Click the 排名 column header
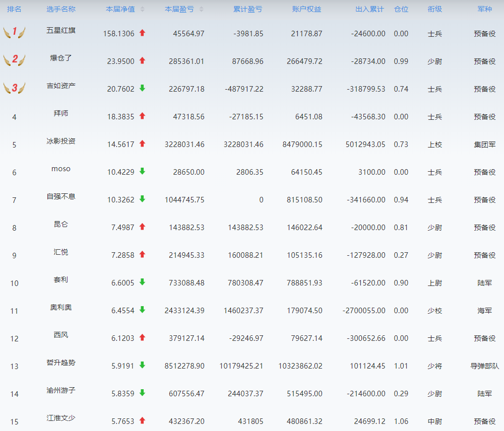Image resolution: width=504 pixels, height=431 pixels. (x=14, y=9)
